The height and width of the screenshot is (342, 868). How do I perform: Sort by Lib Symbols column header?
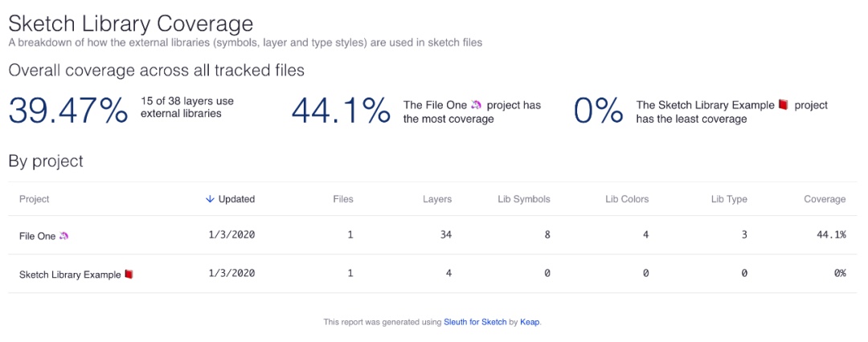tap(524, 199)
